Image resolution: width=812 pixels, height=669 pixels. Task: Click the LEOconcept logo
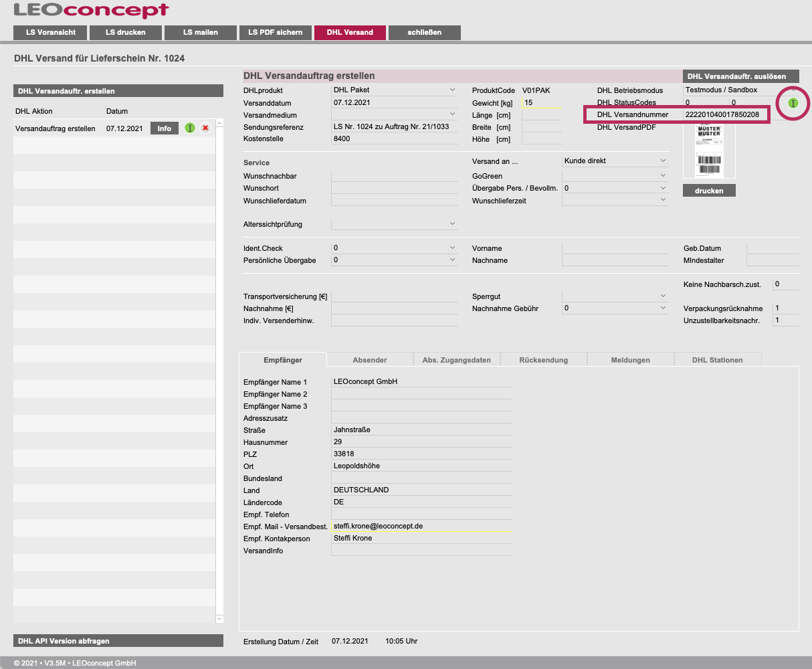(x=91, y=11)
